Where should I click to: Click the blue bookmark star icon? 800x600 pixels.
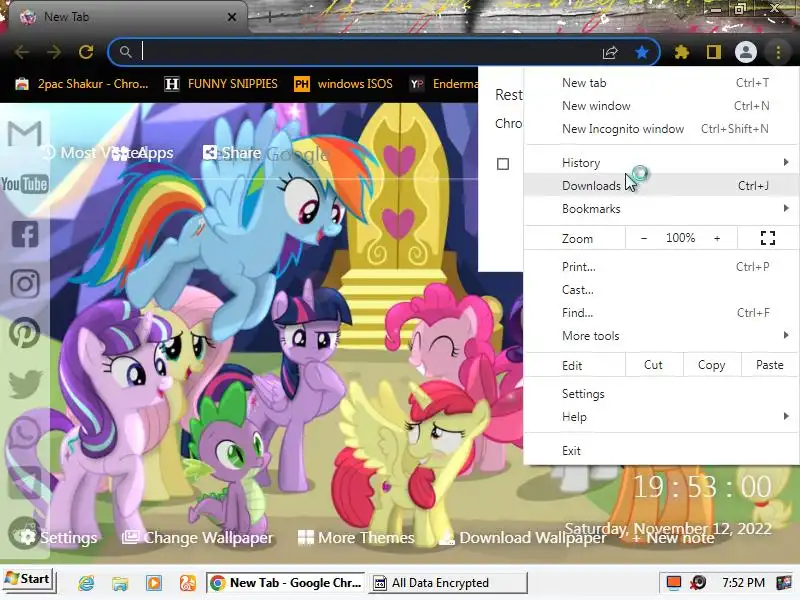pyautogui.click(x=642, y=52)
